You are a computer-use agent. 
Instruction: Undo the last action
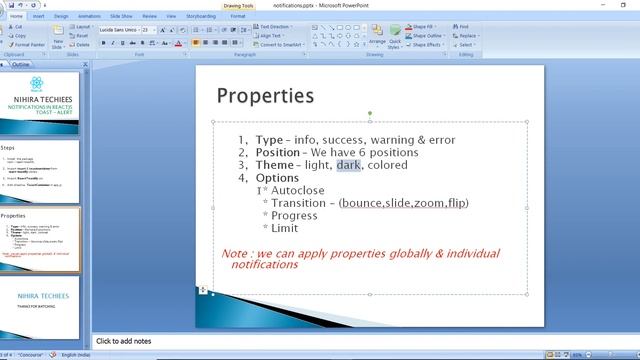pyautogui.click(x=20, y=5)
